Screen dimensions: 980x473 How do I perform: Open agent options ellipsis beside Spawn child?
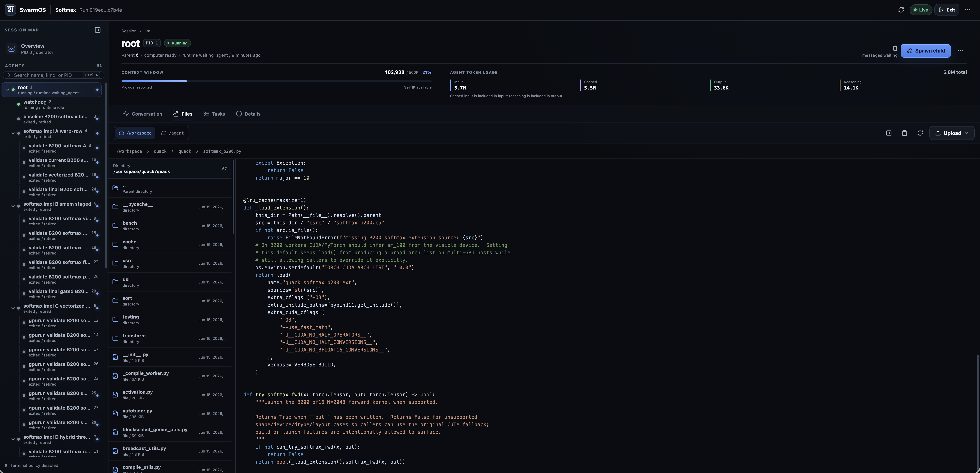[x=960, y=51]
